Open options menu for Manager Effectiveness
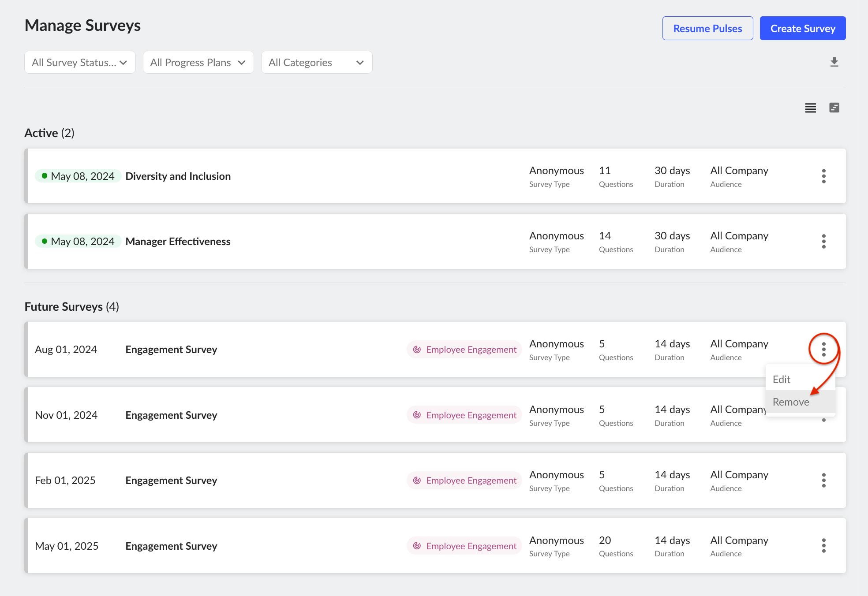Screen dimensions: 868x596 [x=823, y=241]
